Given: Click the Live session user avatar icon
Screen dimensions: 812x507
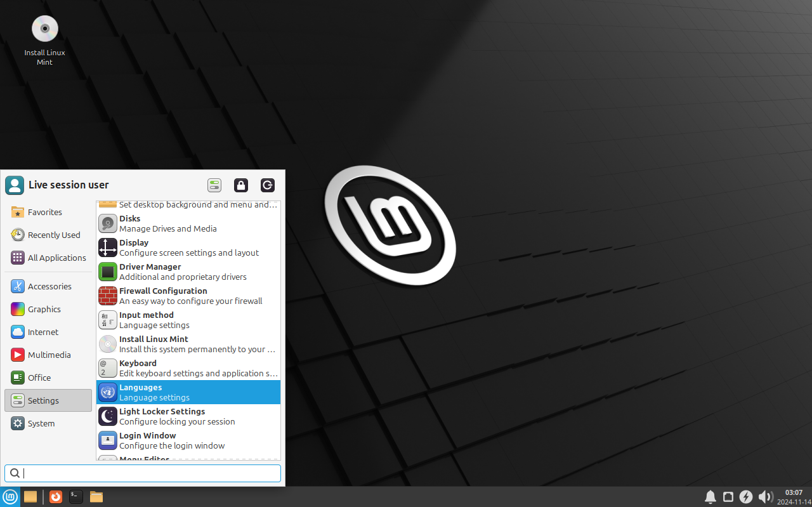Looking at the screenshot, I should tap(15, 185).
